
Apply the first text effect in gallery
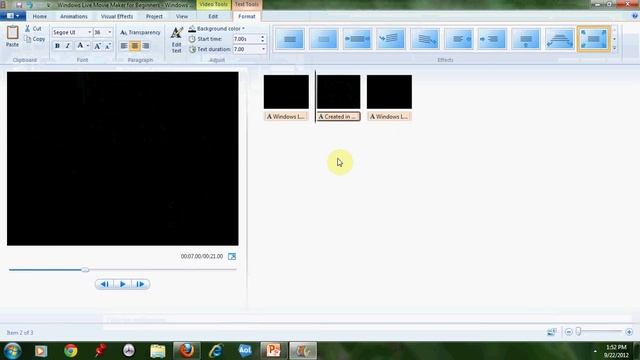point(290,39)
